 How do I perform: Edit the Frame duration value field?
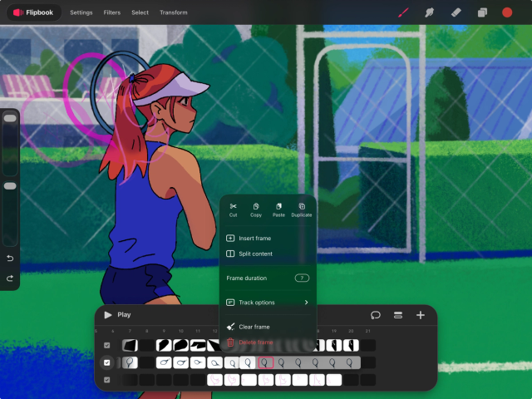[x=302, y=278]
